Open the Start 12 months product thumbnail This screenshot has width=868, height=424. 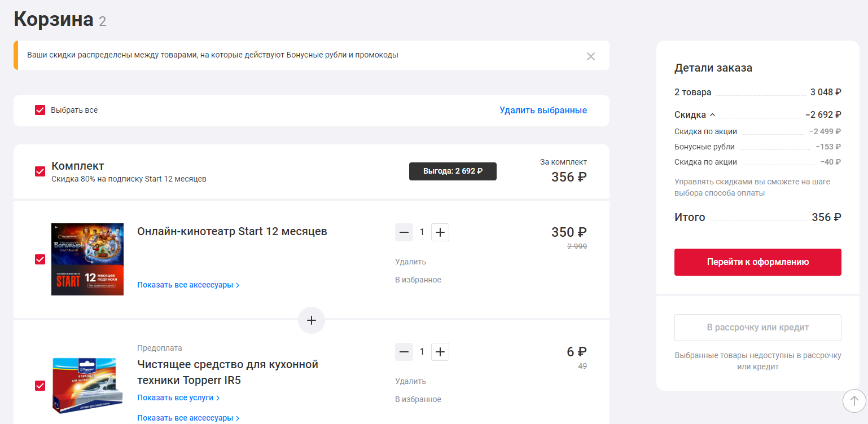coord(87,259)
